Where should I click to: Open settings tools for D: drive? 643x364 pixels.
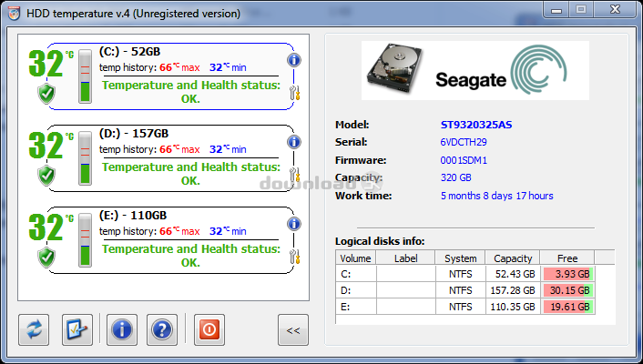coord(295,175)
